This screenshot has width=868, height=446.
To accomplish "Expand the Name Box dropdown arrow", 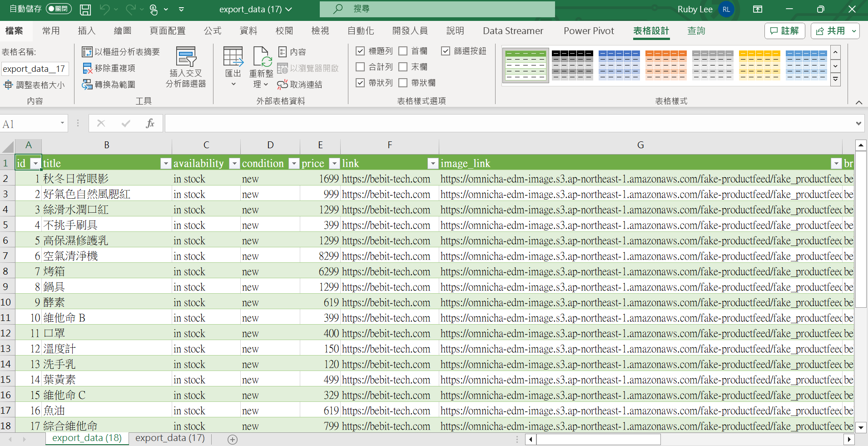I will 62,123.
